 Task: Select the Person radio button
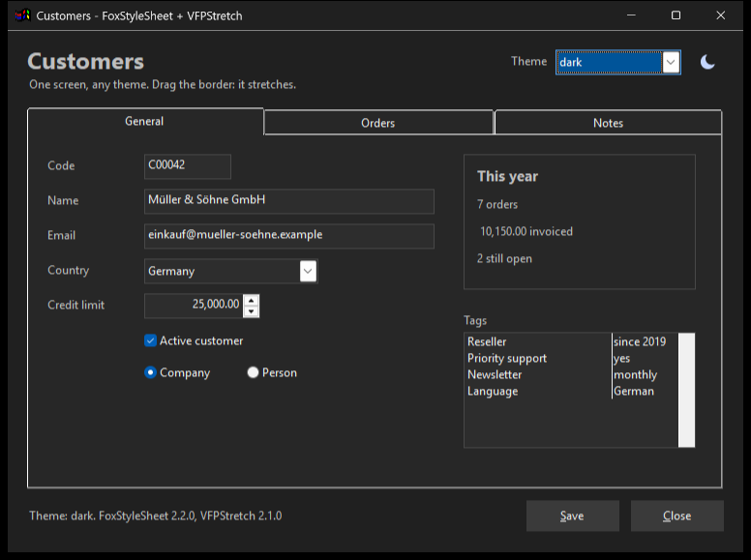tap(253, 372)
